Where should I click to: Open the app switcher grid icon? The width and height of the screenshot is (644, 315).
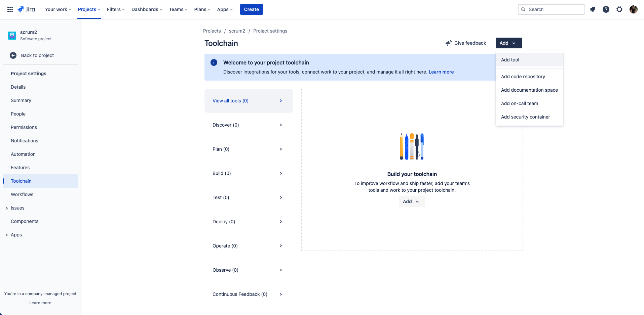10,9
